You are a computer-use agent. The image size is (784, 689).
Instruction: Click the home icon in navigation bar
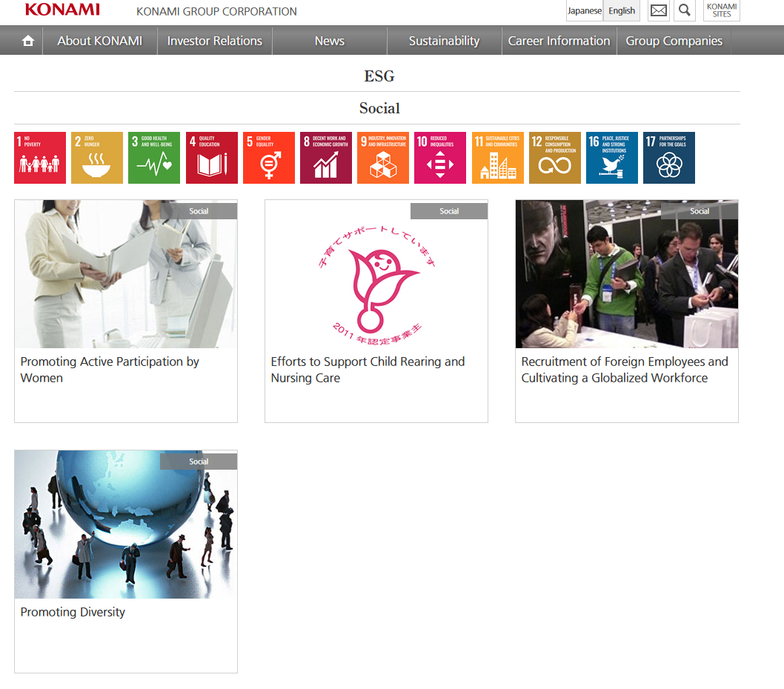pos(28,41)
